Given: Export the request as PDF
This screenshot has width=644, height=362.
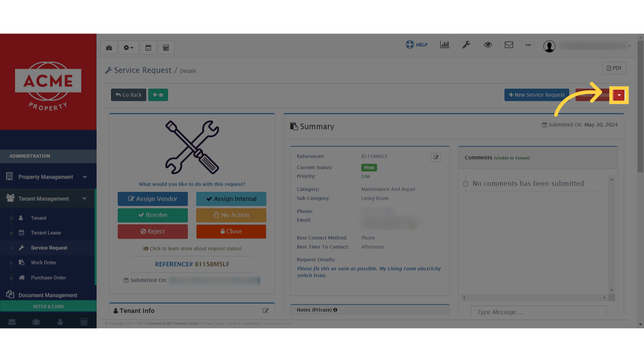Looking at the screenshot, I should click(x=614, y=68).
